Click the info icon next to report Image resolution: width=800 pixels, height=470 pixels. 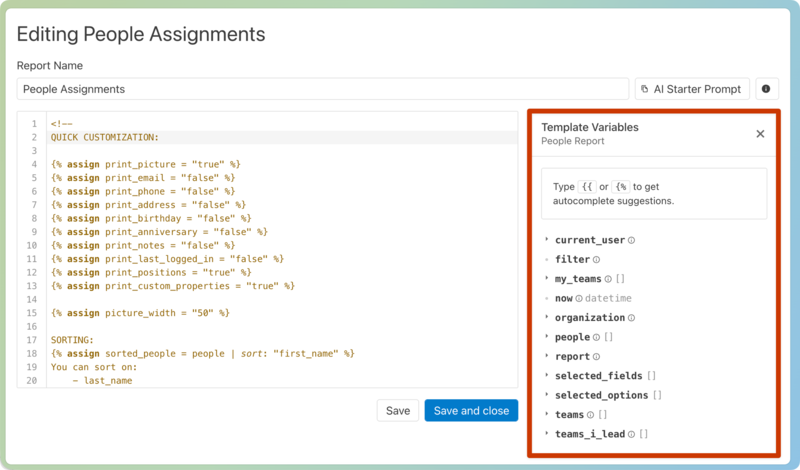(x=596, y=357)
